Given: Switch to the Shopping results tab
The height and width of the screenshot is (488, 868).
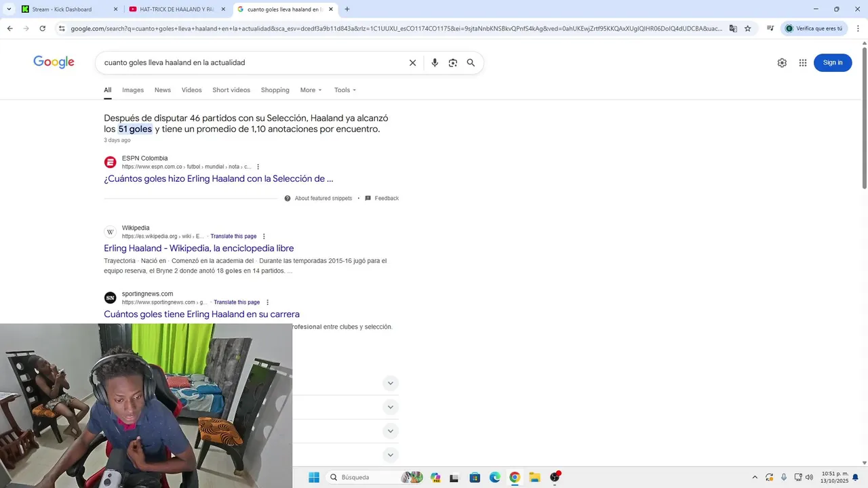Looking at the screenshot, I should coord(275,90).
